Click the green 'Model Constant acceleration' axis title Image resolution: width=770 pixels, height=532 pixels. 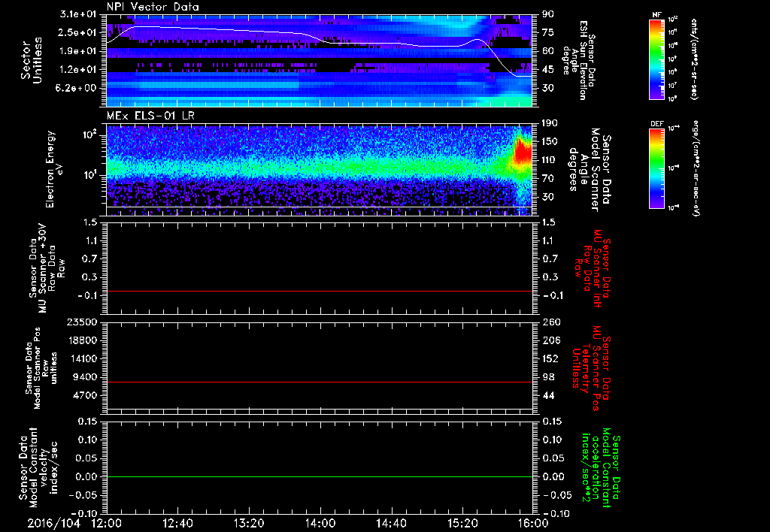[x=601, y=469]
